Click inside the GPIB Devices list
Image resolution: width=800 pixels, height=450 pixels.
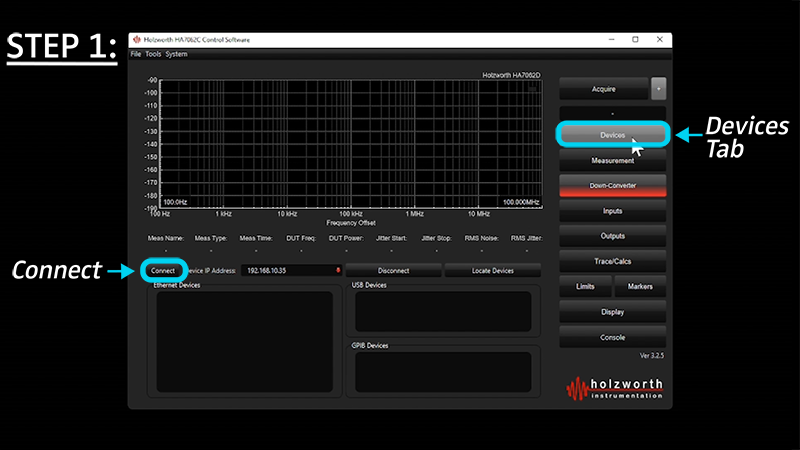coord(443,372)
